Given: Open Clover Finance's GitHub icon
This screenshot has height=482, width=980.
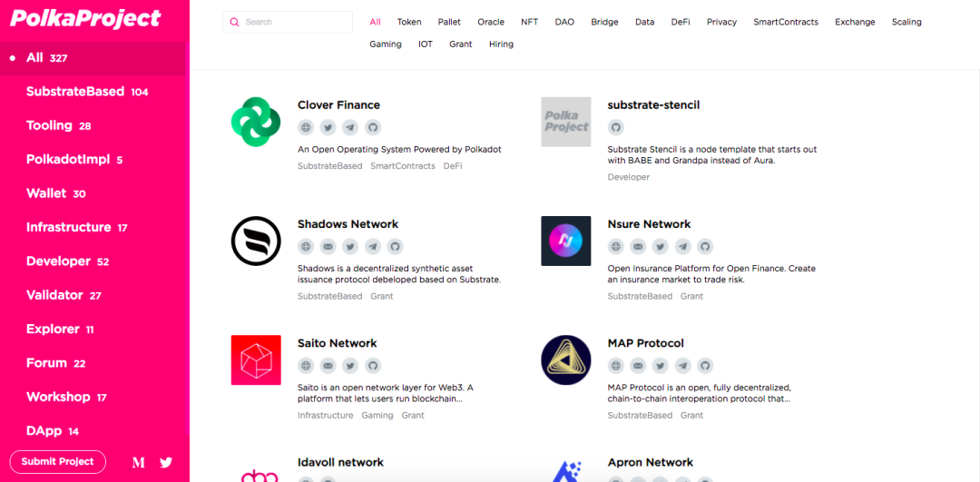Looking at the screenshot, I should 373,127.
